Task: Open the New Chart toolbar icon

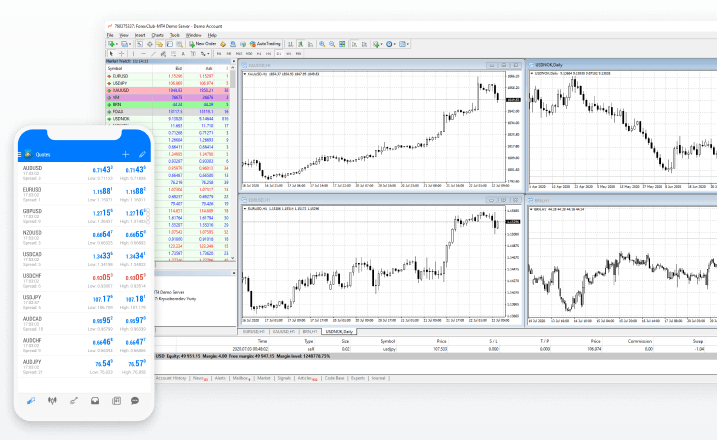Action: [x=112, y=44]
